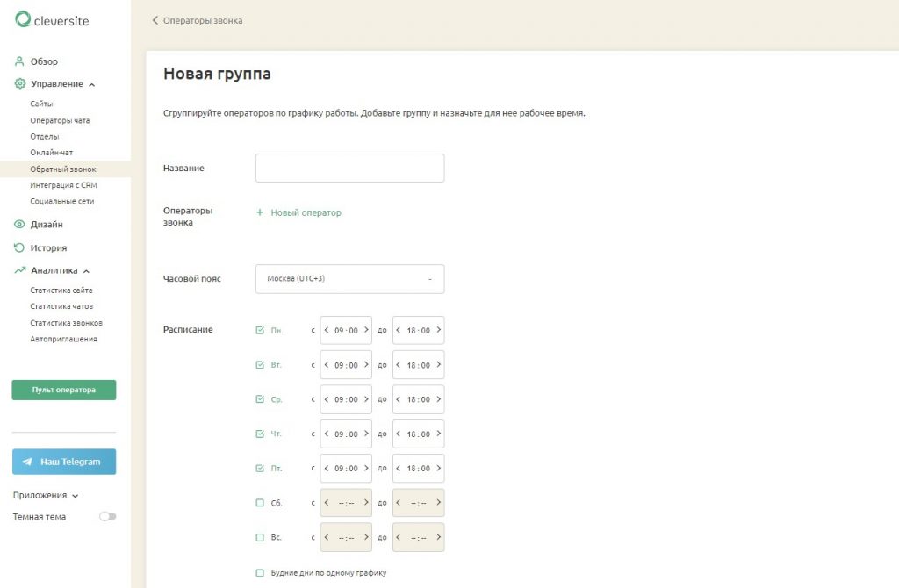Image resolution: width=899 pixels, height=588 pixels.
Task: Click the Управление gear icon
Action: [20, 83]
